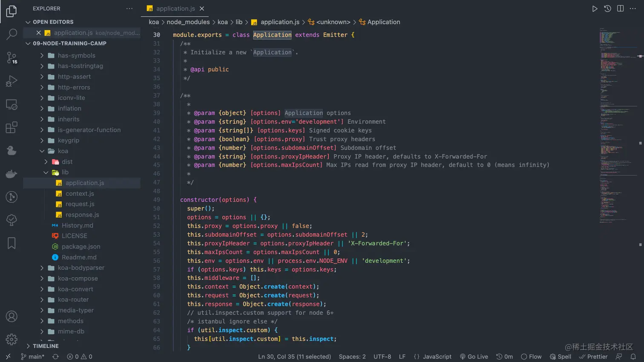Click the minimap code overview

coord(618,125)
